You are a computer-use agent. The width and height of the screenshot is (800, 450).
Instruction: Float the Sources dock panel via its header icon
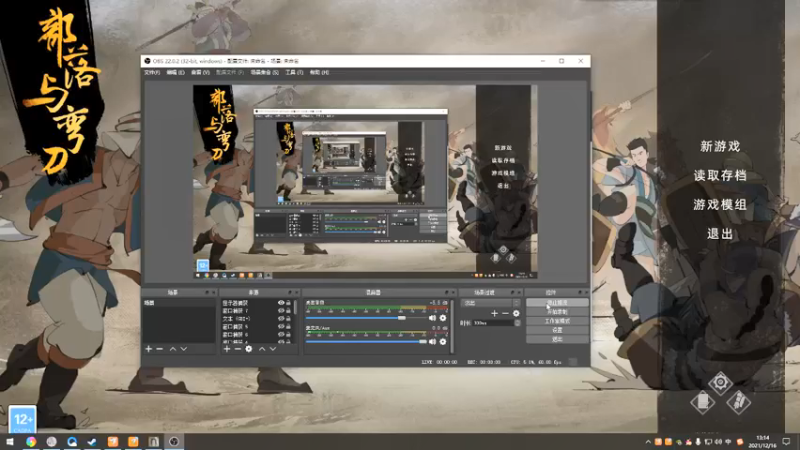(x=290, y=292)
